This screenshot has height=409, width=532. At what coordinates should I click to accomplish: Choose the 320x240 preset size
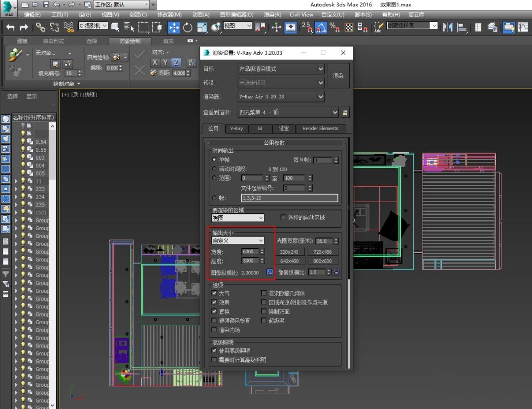click(289, 252)
